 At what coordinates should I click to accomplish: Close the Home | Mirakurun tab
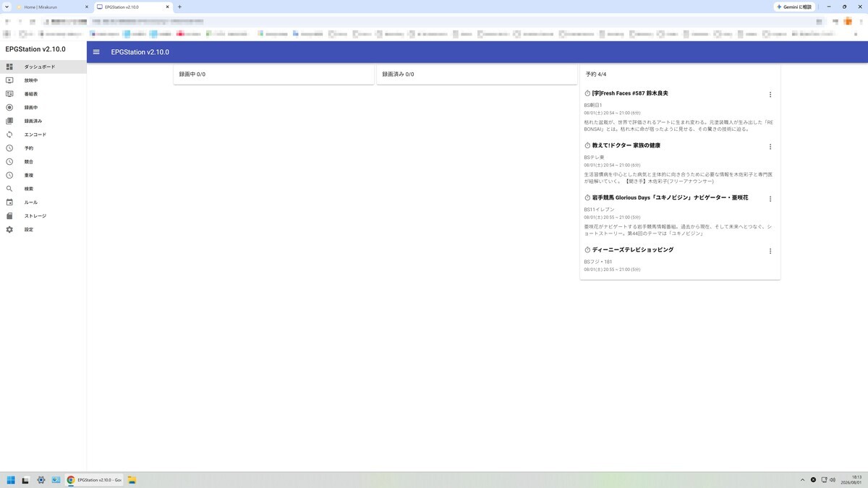point(87,7)
